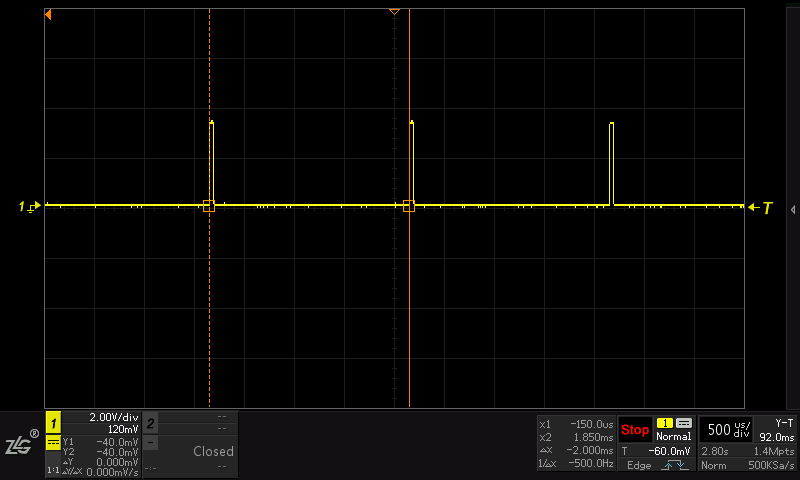Click the 1.4Mpts memory depth value

(774, 451)
